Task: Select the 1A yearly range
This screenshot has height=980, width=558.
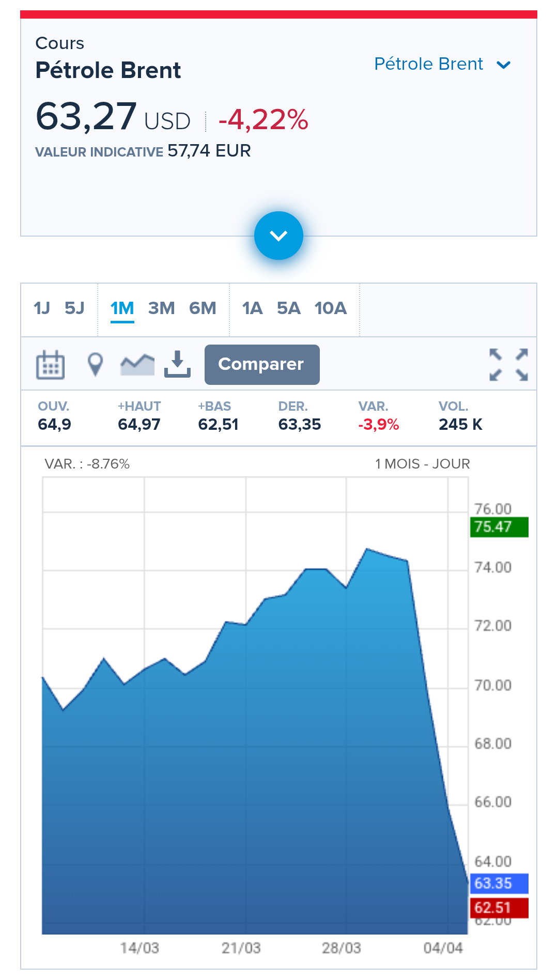Action: (x=252, y=308)
